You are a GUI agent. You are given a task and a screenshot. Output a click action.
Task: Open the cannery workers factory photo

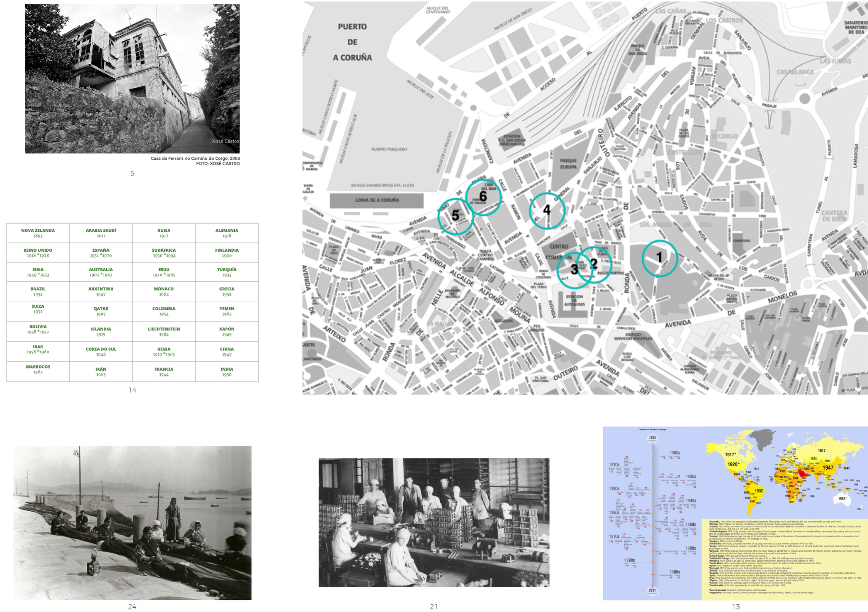tap(434, 523)
